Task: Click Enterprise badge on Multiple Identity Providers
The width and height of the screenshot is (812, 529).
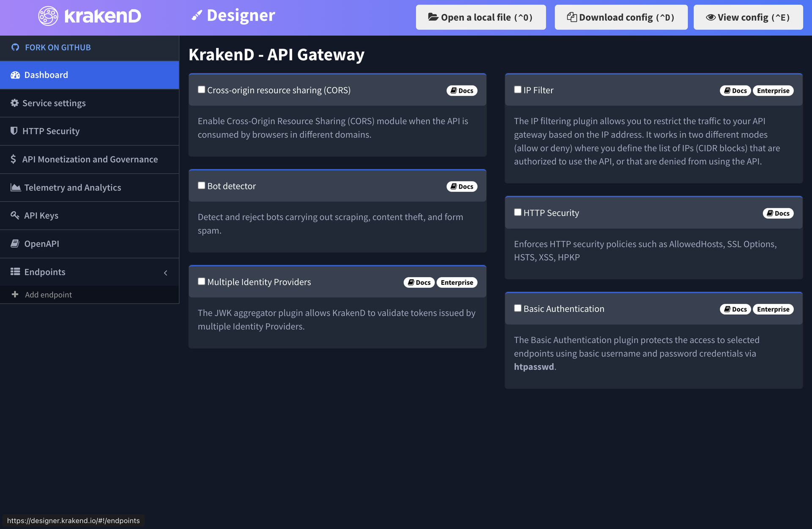Action: click(457, 282)
